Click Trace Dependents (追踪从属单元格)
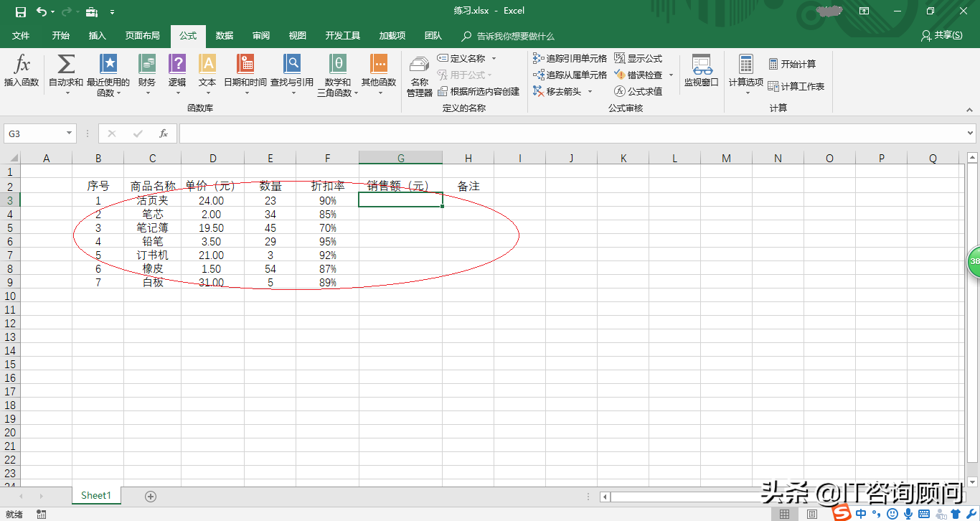The height and width of the screenshot is (521, 980). 570,75
